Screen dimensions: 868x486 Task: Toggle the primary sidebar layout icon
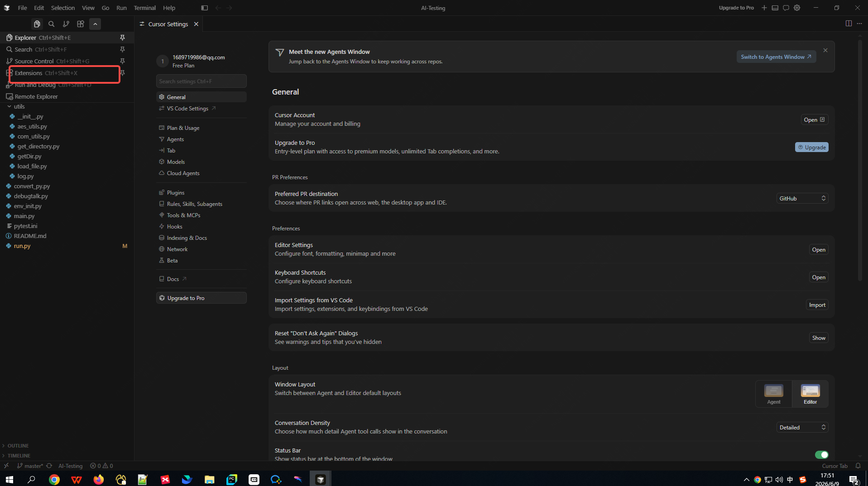[205, 8]
